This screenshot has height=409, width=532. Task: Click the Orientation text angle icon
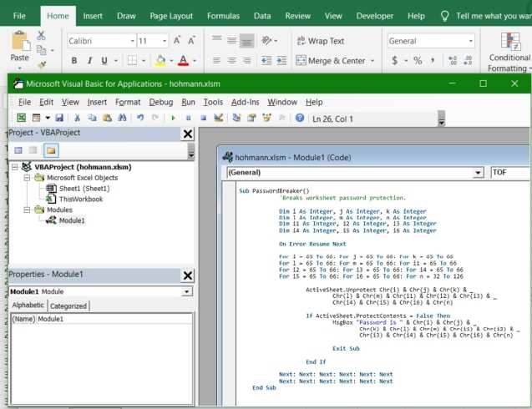266,41
